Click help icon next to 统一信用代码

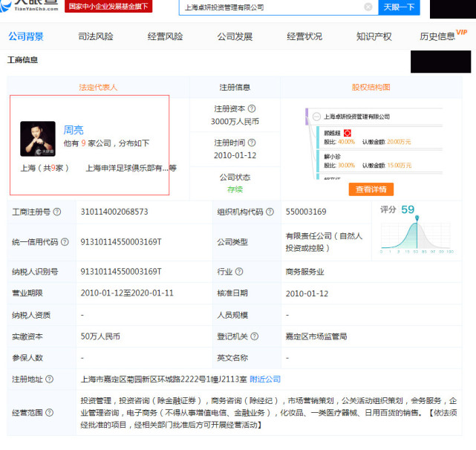(x=65, y=242)
